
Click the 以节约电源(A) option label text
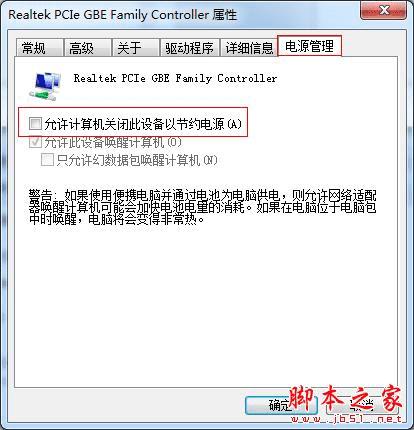203,124
